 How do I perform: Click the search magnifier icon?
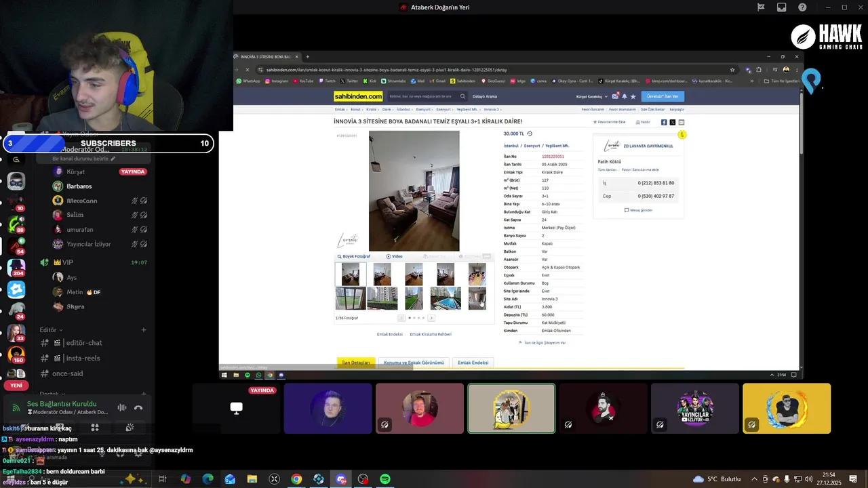click(x=462, y=96)
